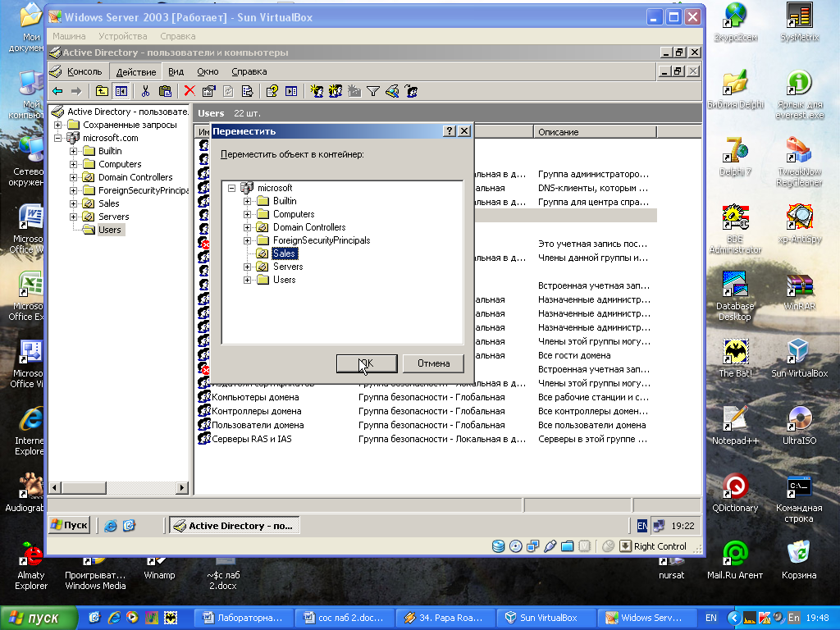Screen dimensions: 840x630
Task: Confirm the move with OK button
Action: [367, 363]
